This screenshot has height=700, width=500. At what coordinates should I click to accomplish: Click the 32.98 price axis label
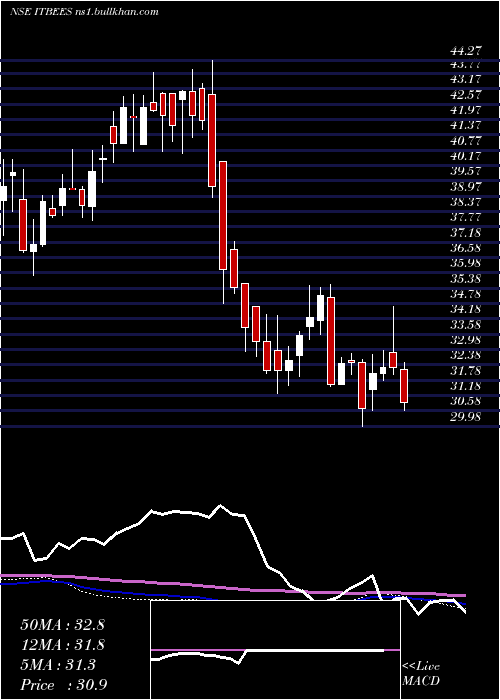tap(466, 340)
